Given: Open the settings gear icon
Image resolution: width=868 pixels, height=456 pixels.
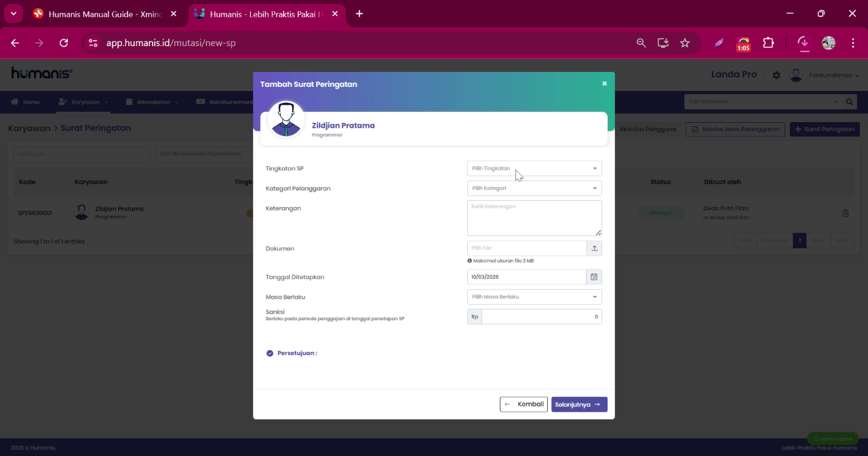Looking at the screenshot, I should 776,75.
